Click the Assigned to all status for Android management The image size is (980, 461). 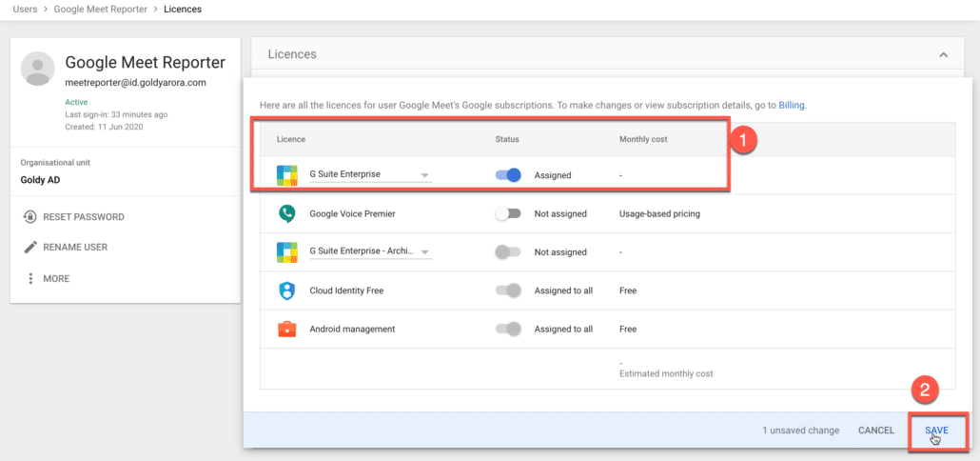563,329
